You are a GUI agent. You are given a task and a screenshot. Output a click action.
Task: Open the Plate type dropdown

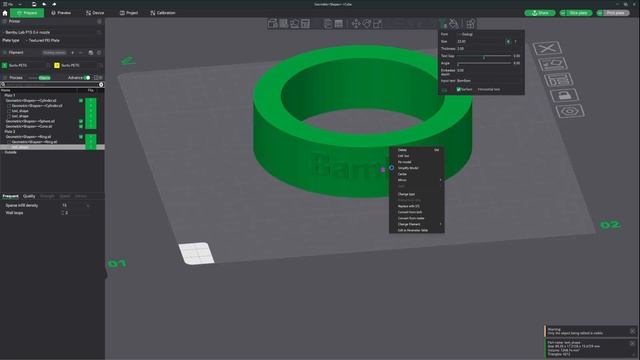64,40
